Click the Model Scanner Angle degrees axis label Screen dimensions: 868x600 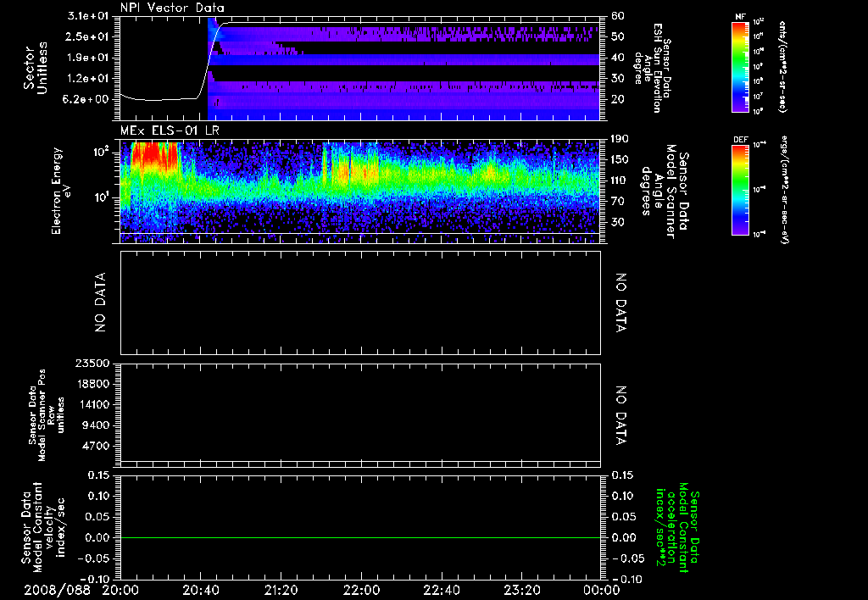[x=666, y=191]
